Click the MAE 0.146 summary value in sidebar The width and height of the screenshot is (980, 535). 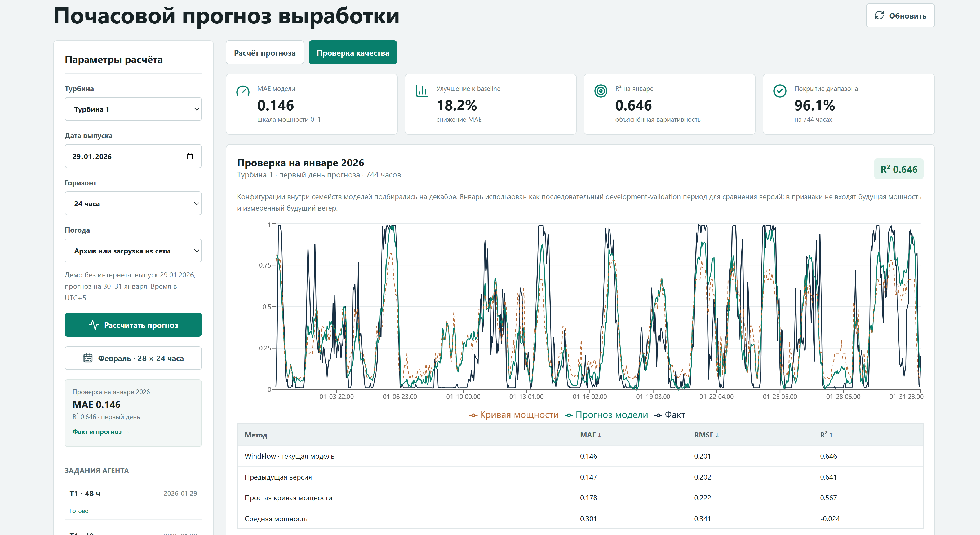96,404
